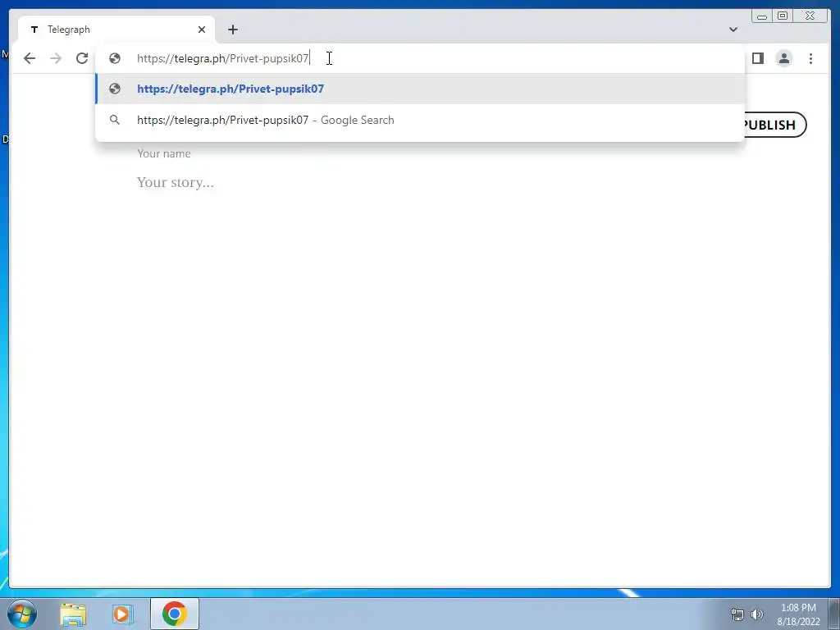Image resolution: width=840 pixels, height=630 pixels.
Task: Click the globe icon in address bar
Action: click(x=115, y=58)
